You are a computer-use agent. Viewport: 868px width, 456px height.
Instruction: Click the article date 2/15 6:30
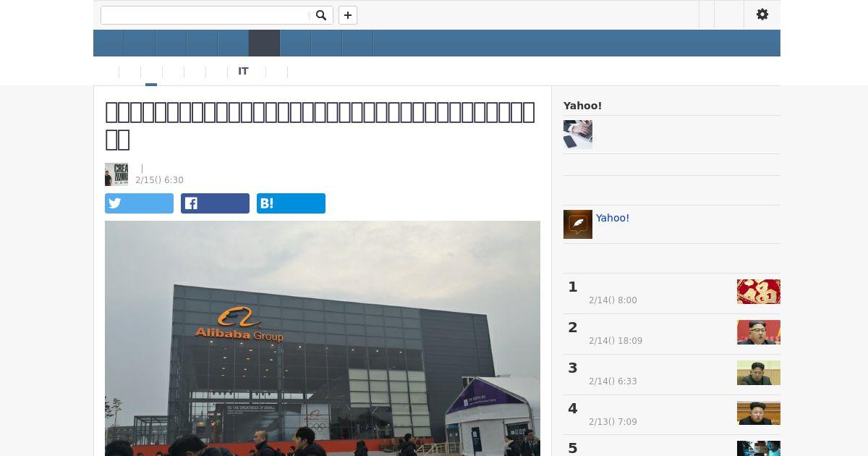click(159, 180)
